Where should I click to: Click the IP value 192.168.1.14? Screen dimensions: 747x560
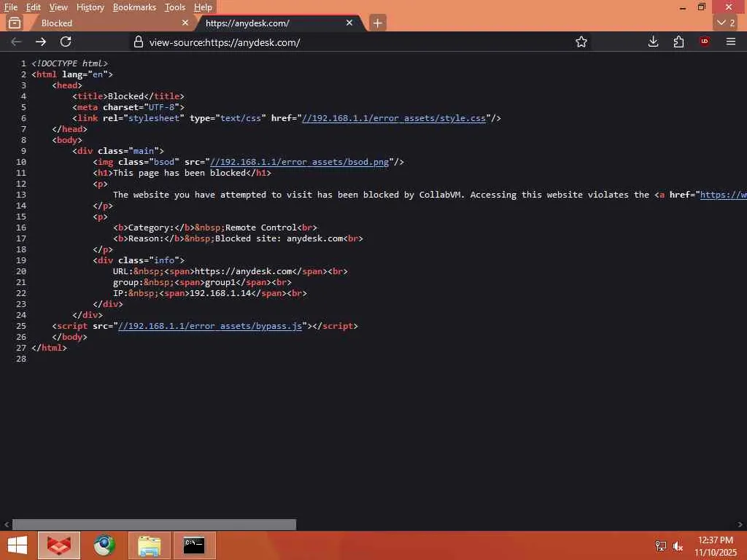tap(220, 293)
